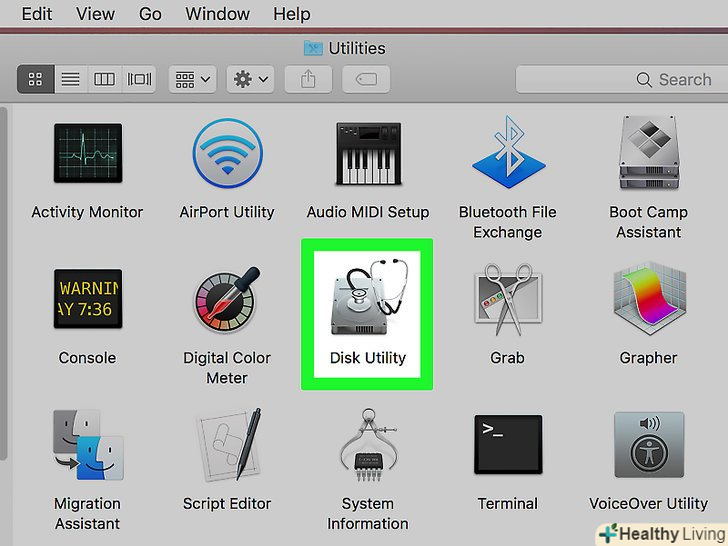The width and height of the screenshot is (728, 546).
Task: Open the gear Action menu dropdown
Action: click(251, 79)
